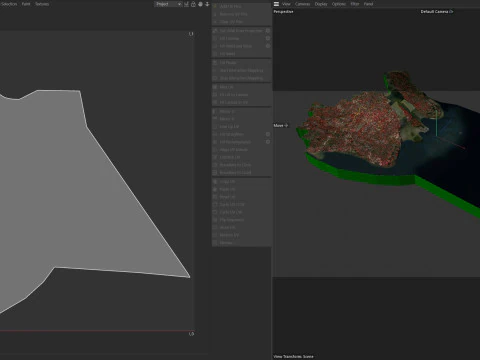The image size is (480, 360).
Task: Open the viewport hamburger menu icon
Action: pos(276,4)
